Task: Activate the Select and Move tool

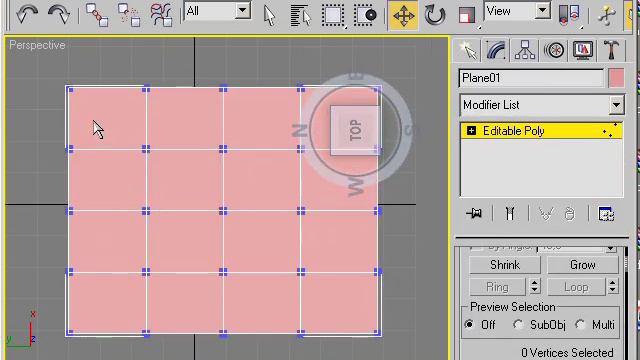Action: coord(403,16)
